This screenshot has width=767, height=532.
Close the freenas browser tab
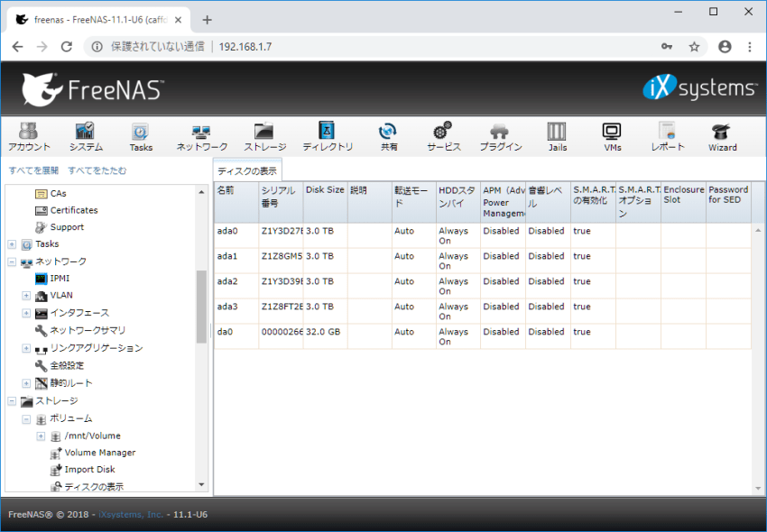tap(178, 20)
